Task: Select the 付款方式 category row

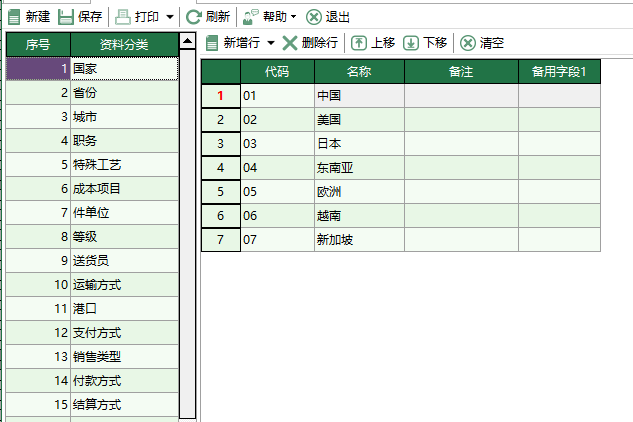Action: click(x=92, y=381)
